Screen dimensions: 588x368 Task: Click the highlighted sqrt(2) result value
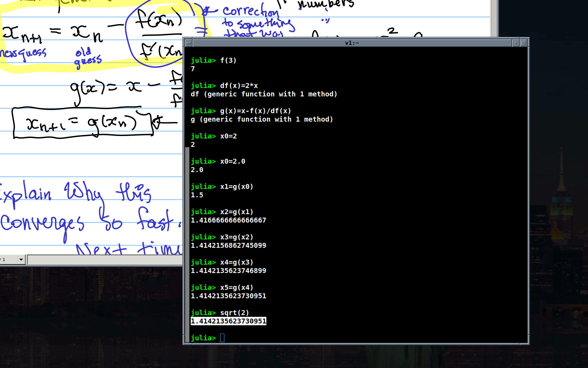click(x=228, y=321)
